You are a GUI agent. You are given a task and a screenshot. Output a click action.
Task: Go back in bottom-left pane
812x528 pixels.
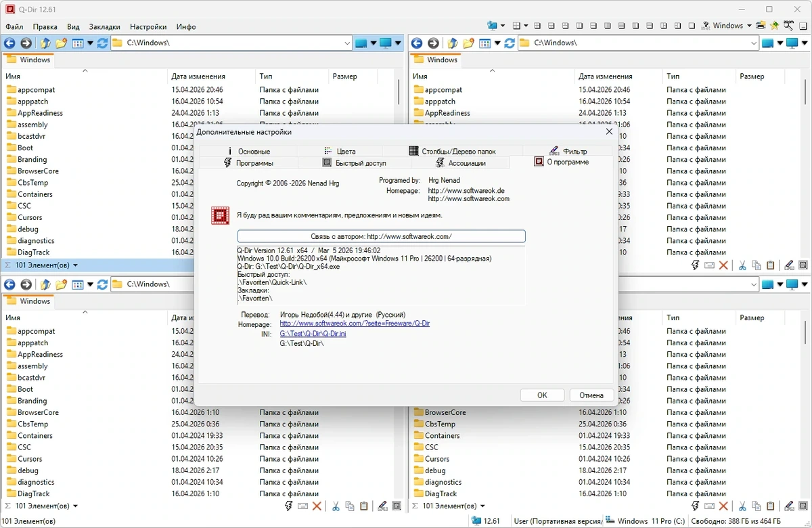click(x=9, y=284)
